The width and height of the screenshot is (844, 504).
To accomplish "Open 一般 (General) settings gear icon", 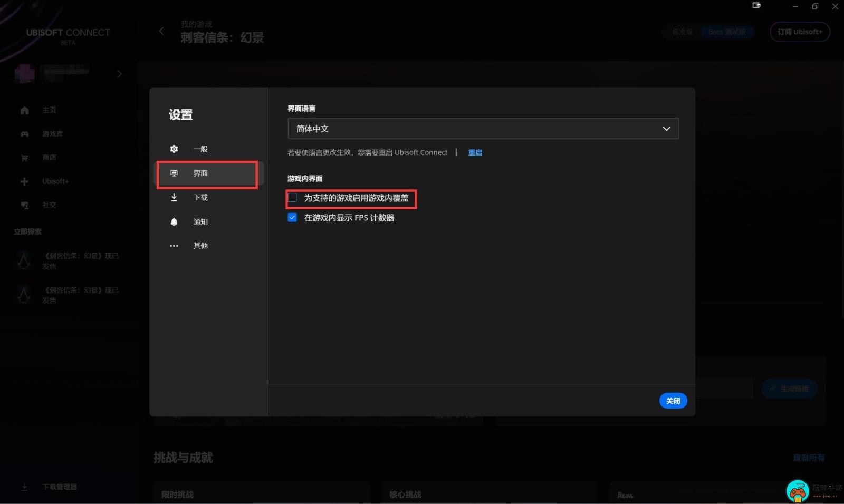I will pos(174,149).
